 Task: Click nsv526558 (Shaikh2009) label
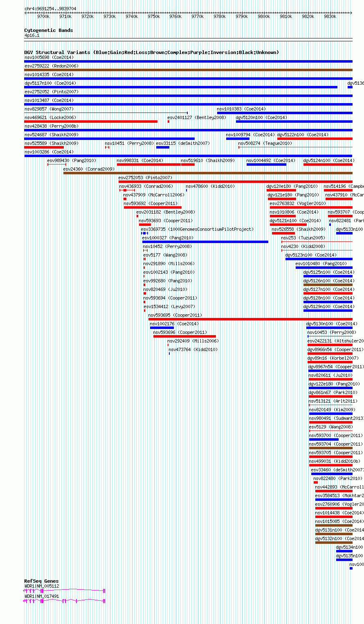pos(299,229)
